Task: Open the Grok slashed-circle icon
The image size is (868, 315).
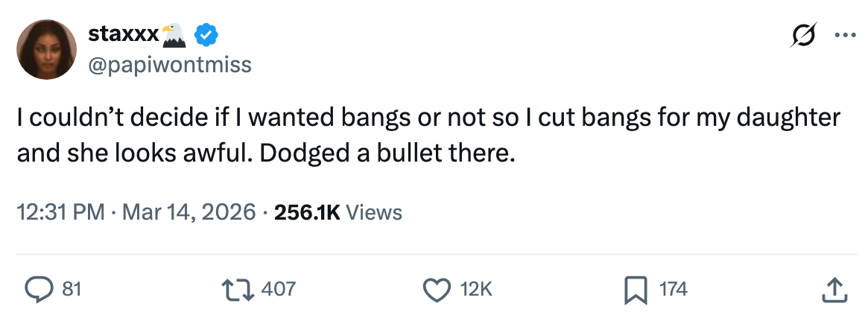Action: [x=805, y=36]
